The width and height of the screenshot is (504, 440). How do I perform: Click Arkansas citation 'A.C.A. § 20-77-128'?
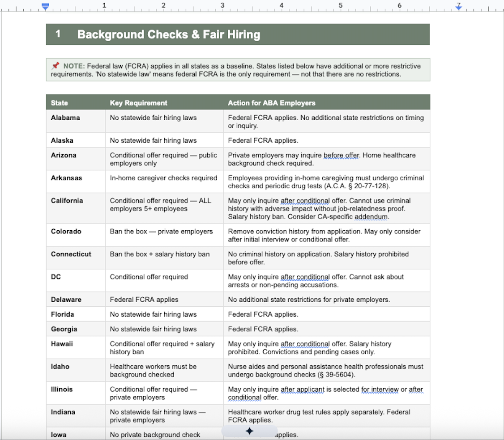point(356,186)
